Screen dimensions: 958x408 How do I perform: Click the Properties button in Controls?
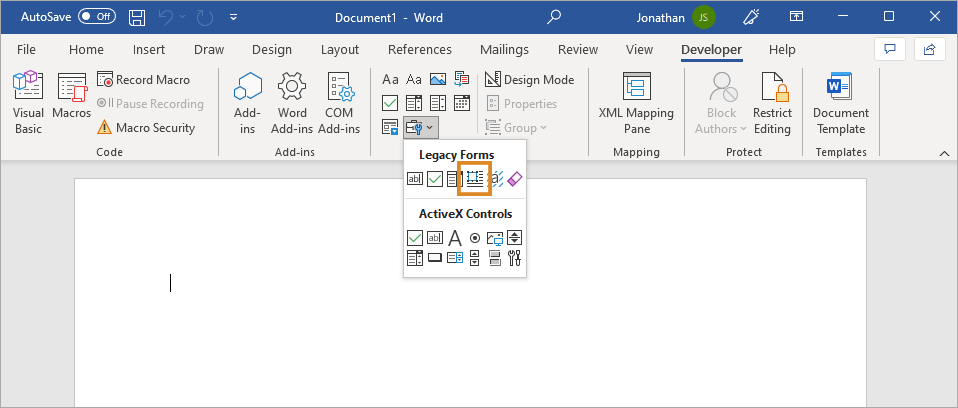pos(521,104)
